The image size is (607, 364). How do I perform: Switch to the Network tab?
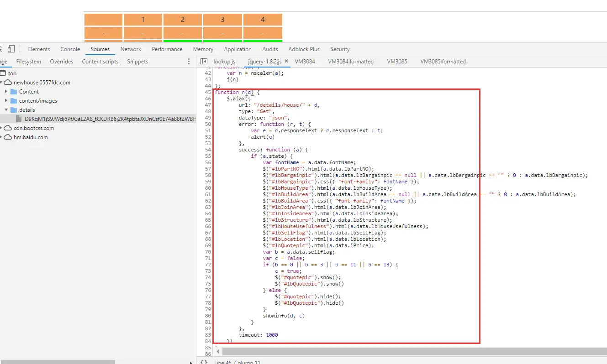(131, 49)
